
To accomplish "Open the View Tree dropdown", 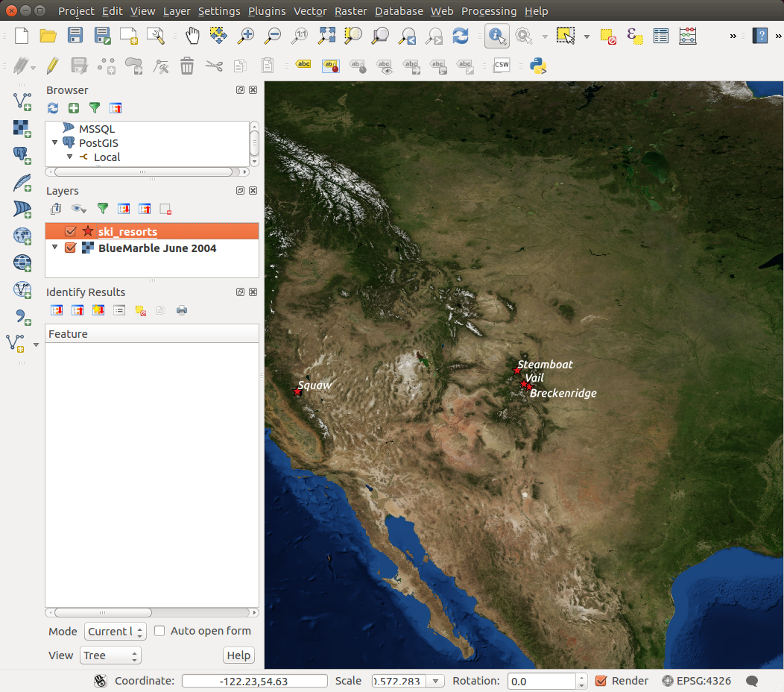I will click(110, 655).
